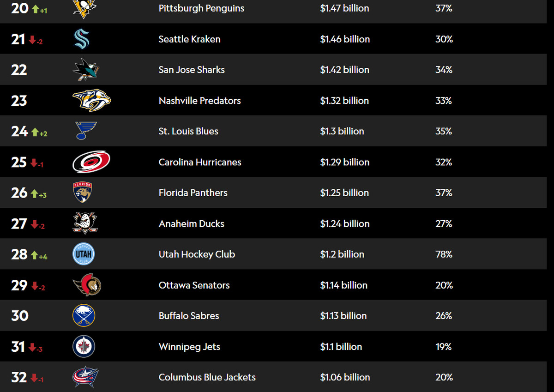The height and width of the screenshot is (392, 554).
Task: Click the Utah Hockey Club logo
Action: coord(84,254)
